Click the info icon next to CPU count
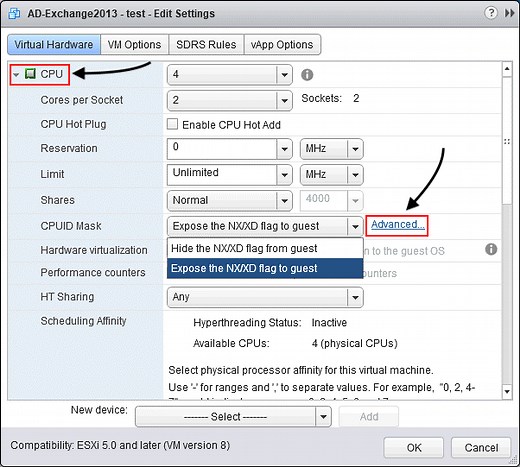The height and width of the screenshot is (467, 520). click(x=307, y=75)
